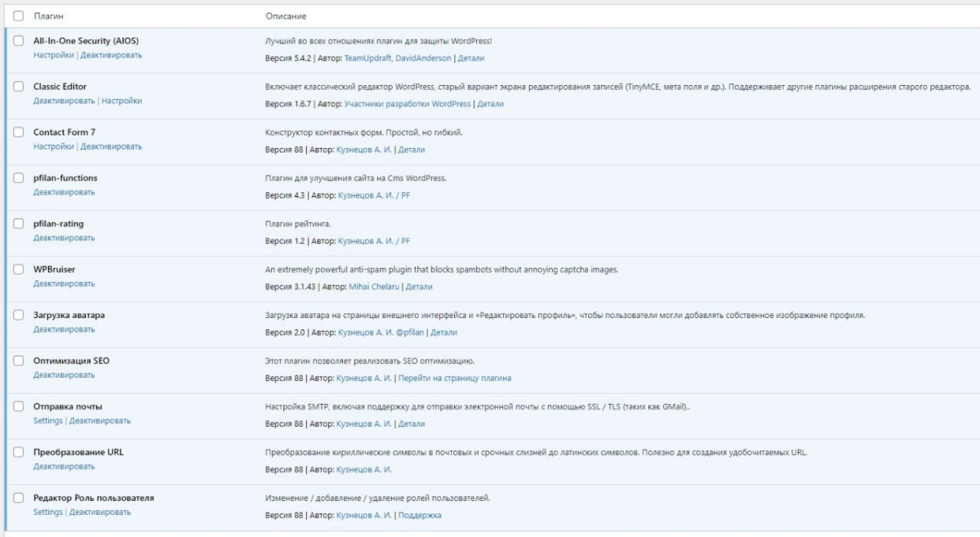The image size is (980, 537).
Task: Open Настройки for All-In-One Security
Action: click(54, 56)
